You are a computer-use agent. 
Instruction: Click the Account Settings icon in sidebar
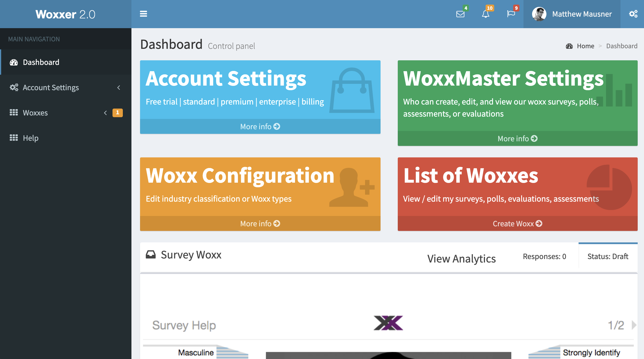(x=13, y=88)
